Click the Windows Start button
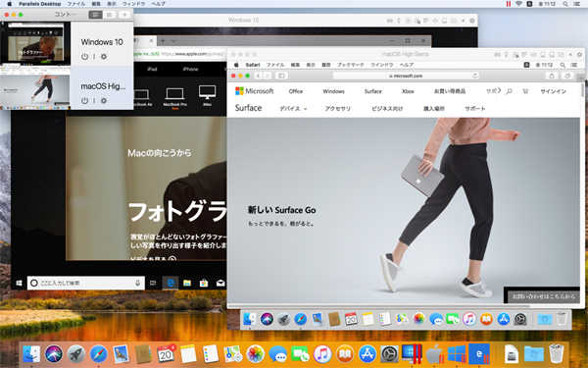588x368 pixels. (x=19, y=283)
